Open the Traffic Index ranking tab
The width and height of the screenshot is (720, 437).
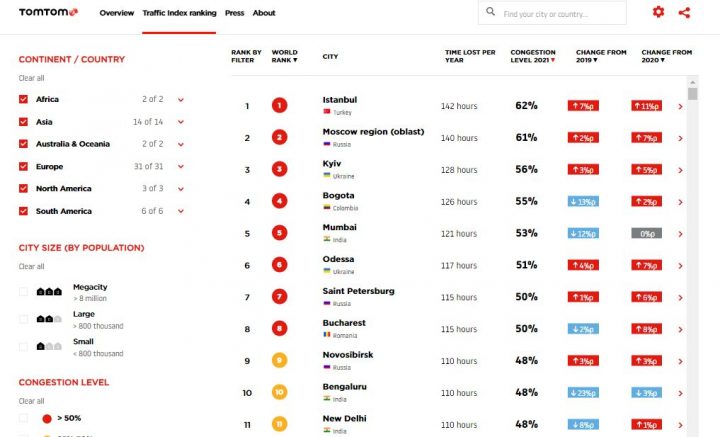[x=179, y=13]
